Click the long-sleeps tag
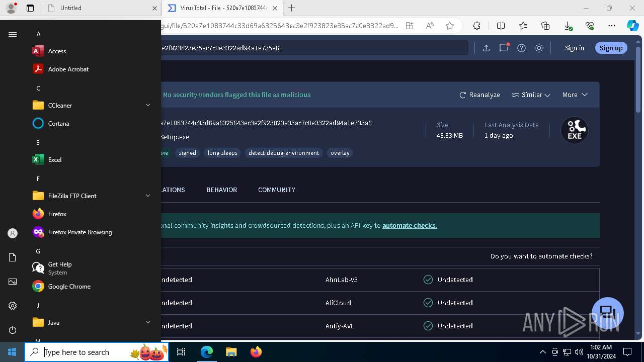The image size is (644, 362). point(222,153)
